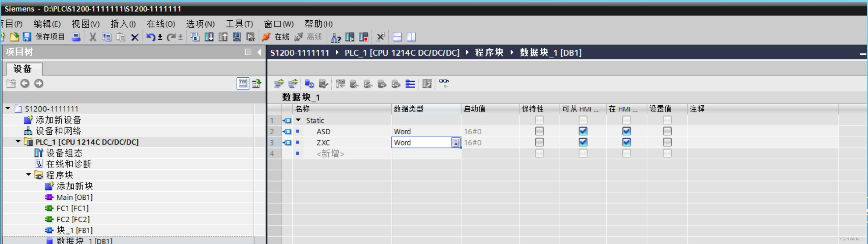Click the floppy disk save icon
Image resolution: width=868 pixels, height=244 pixels.
27,37
